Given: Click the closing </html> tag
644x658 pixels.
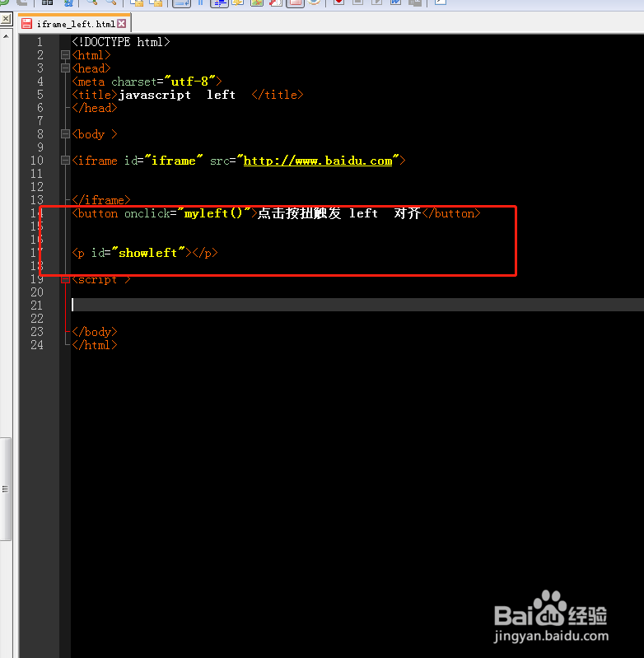Looking at the screenshot, I should click(x=95, y=345).
